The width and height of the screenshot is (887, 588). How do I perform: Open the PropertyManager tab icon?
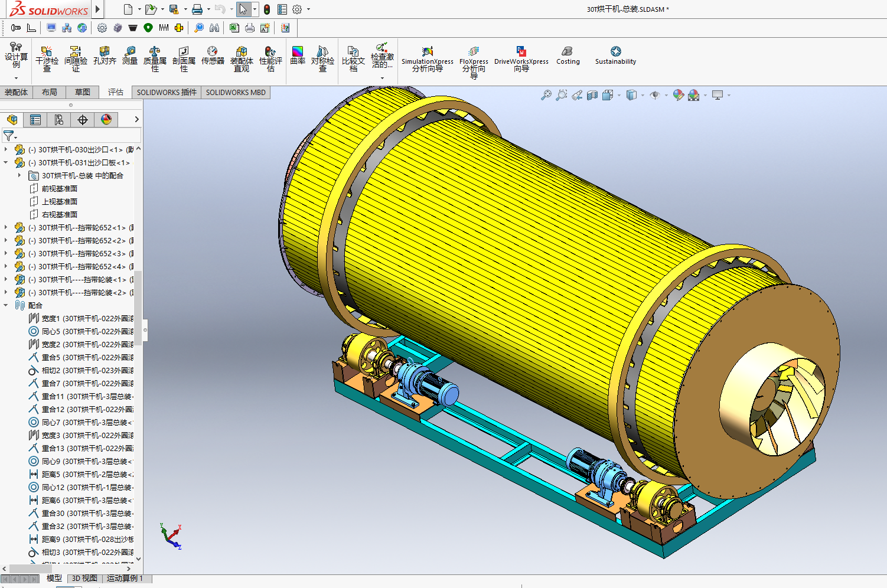pyautogui.click(x=35, y=120)
